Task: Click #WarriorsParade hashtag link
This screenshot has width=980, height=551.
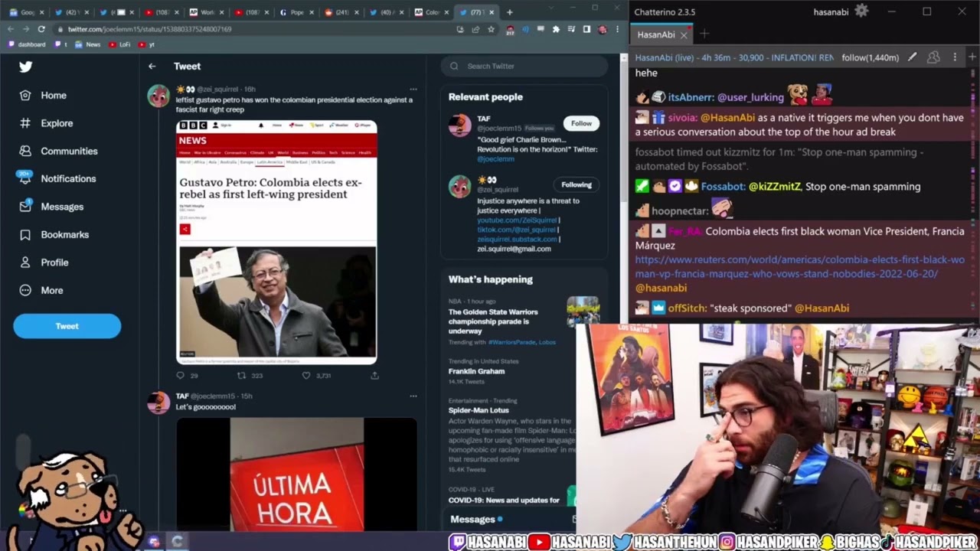Action: (x=512, y=342)
